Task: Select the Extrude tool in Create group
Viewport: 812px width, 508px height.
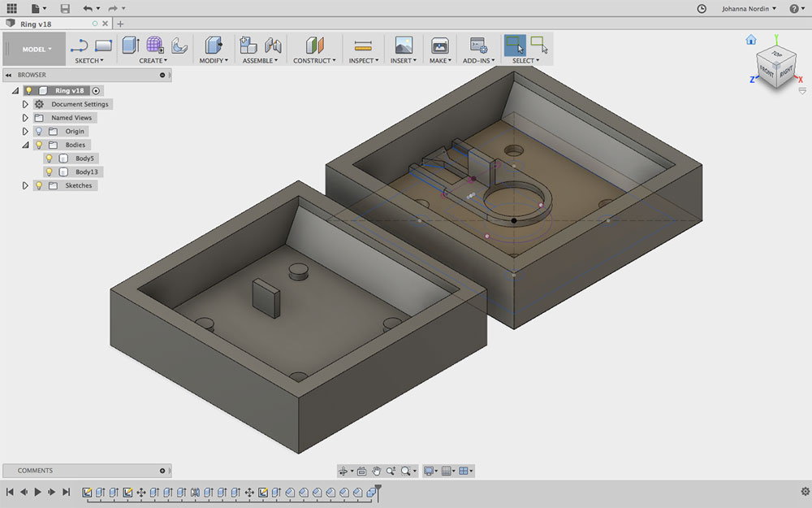Action: pyautogui.click(x=130, y=46)
